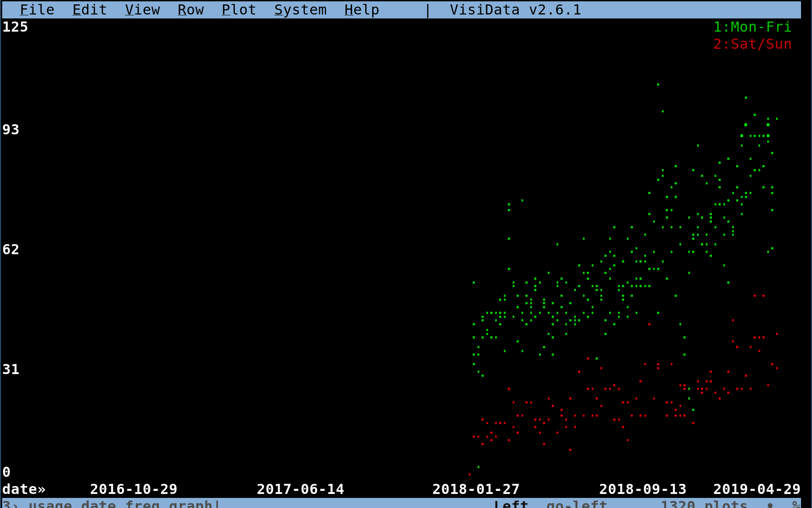Open the File menu

(x=37, y=10)
